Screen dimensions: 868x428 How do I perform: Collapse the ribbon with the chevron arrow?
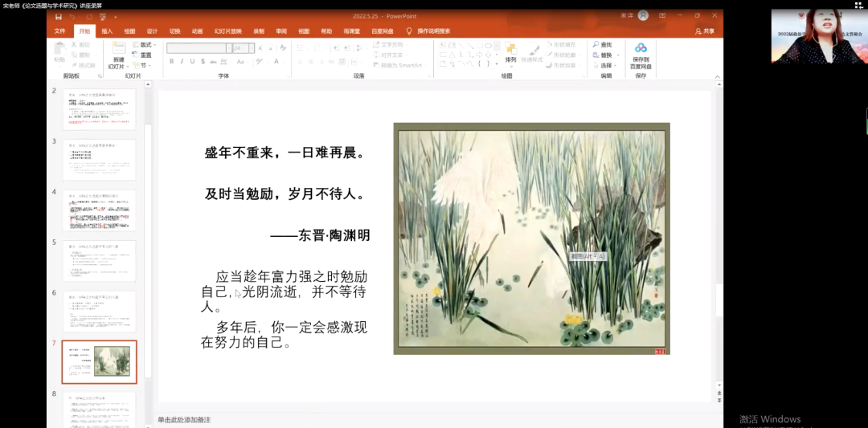718,76
